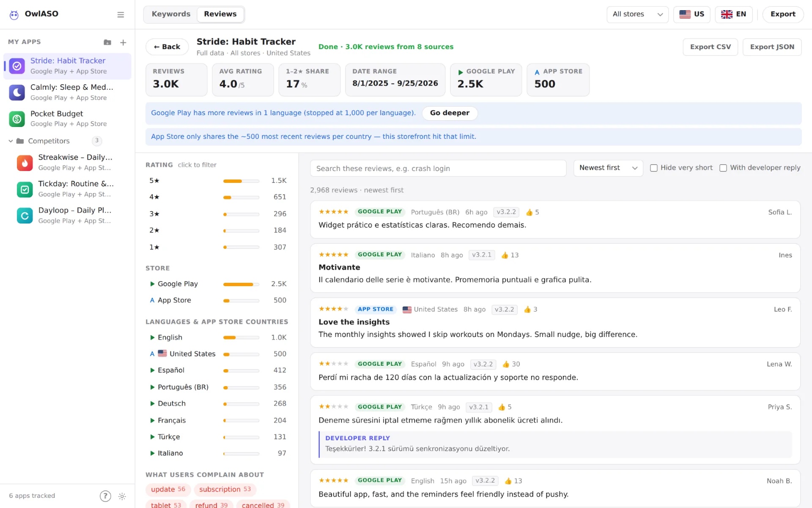Open the EN language selector
Screen dimensions: 812x508
coord(733,14)
